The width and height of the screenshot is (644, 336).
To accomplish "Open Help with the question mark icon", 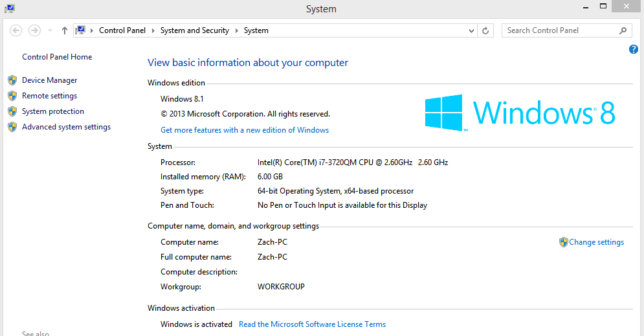I will pos(634,49).
